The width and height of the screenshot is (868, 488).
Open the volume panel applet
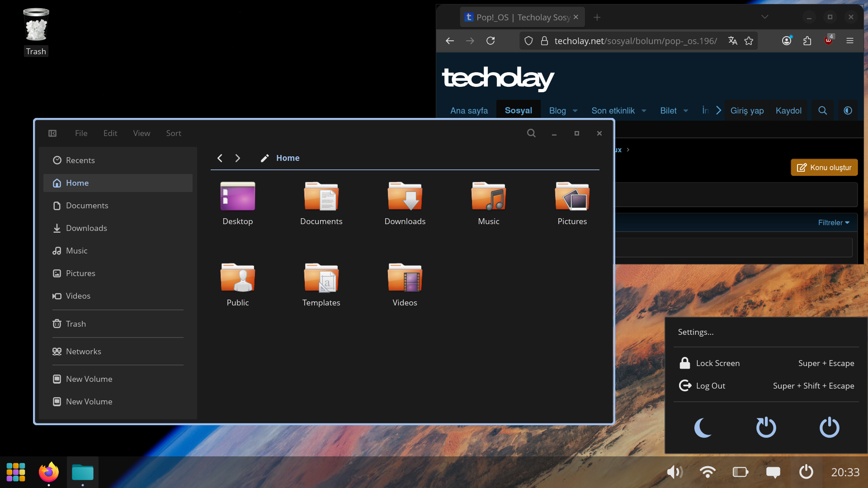tap(675, 472)
